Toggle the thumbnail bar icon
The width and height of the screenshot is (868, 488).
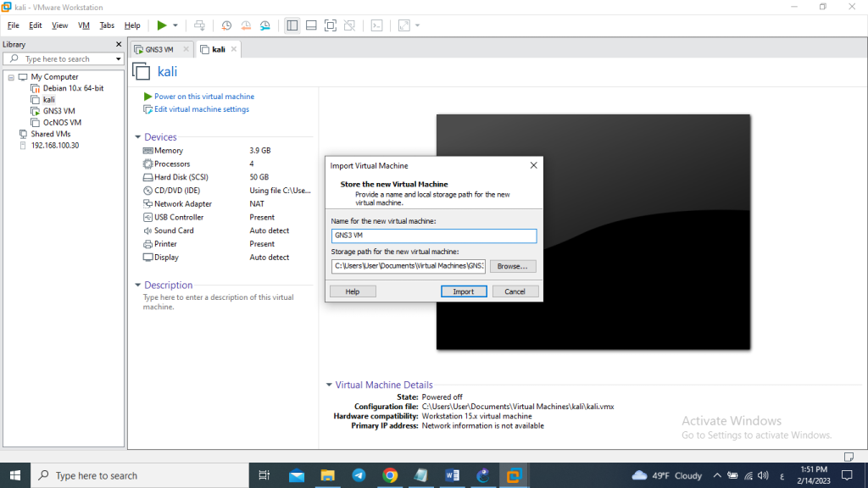[311, 25]
